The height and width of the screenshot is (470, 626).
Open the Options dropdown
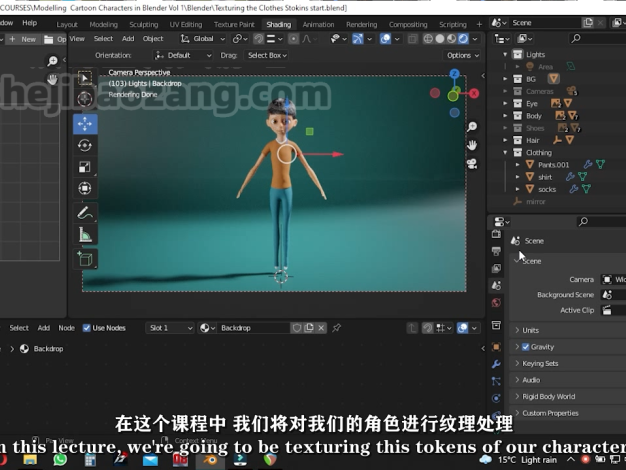(462, 55)
